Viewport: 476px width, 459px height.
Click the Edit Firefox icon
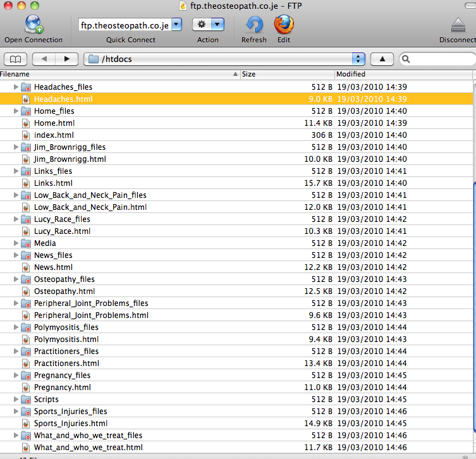coord(284,24)
